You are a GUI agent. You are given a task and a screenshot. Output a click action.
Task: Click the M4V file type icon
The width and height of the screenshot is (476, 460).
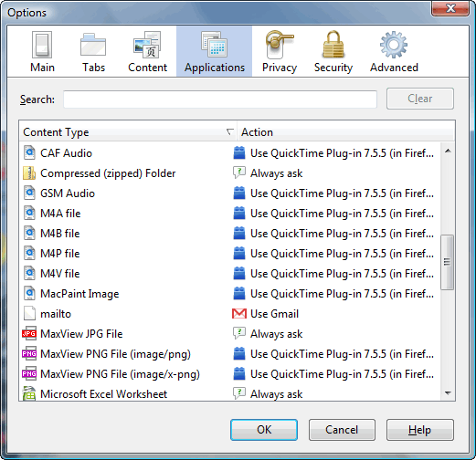(29, 273)
